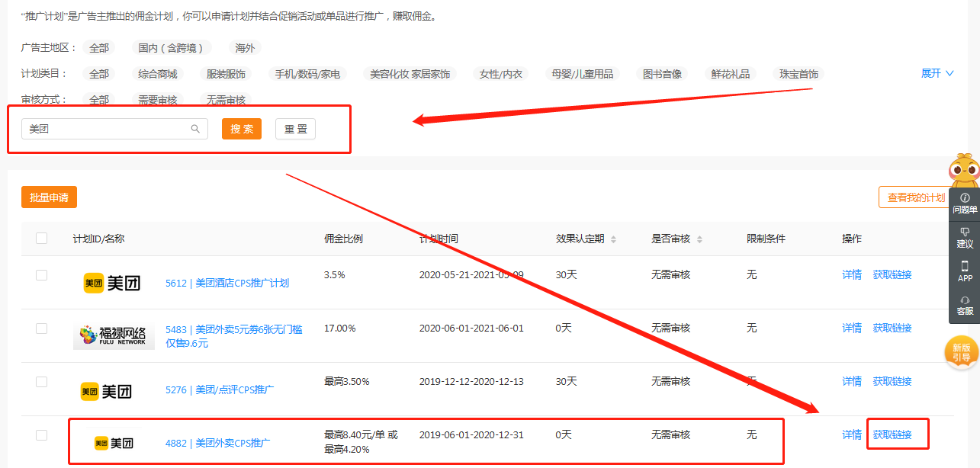Check the row 4882 美团外卖CPS checkbox
Viewport: 980px width, 468px height.
[41, 435]
